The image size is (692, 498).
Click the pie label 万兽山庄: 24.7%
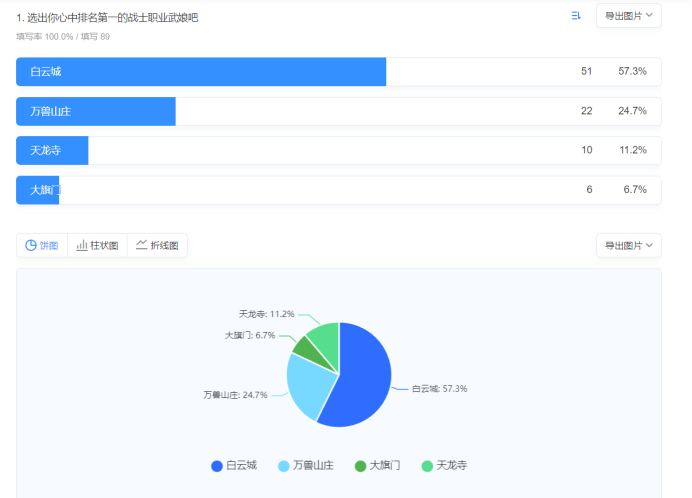(235, 395)
